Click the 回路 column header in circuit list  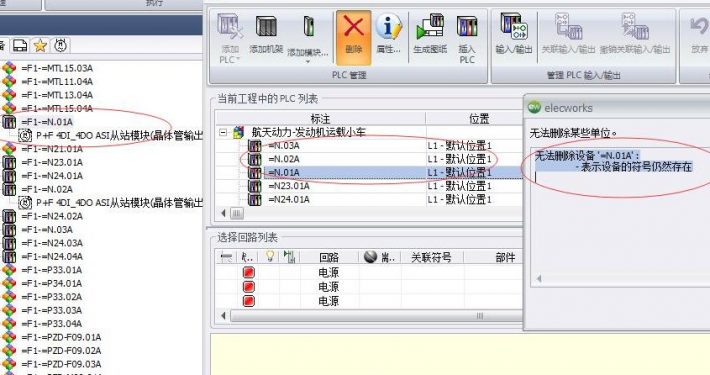[x=329, y=257]
